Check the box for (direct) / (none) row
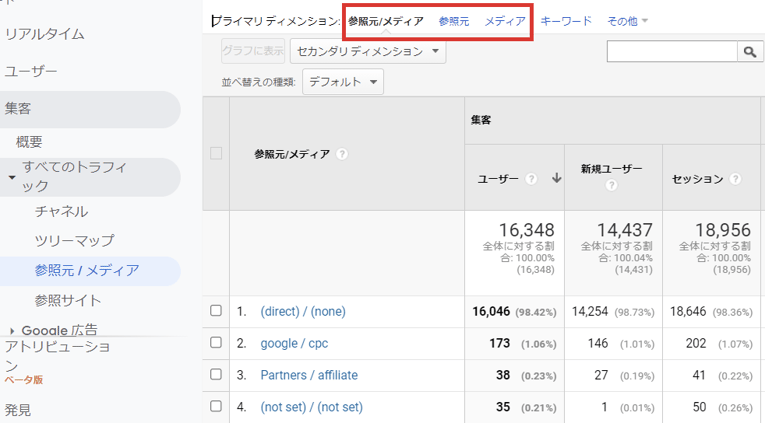Viewport: 765px width, 423px height. pos(216,311)
